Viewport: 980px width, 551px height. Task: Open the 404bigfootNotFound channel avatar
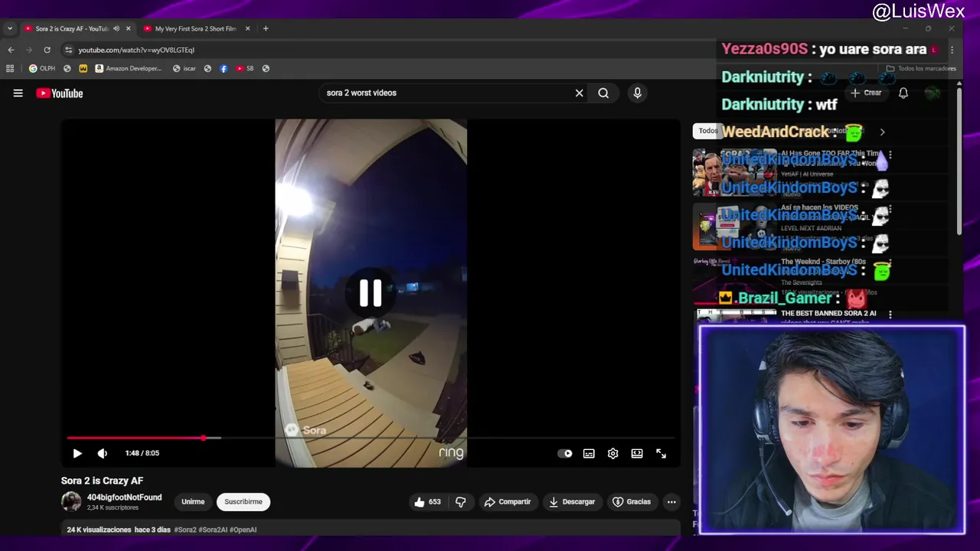[71, 501]
